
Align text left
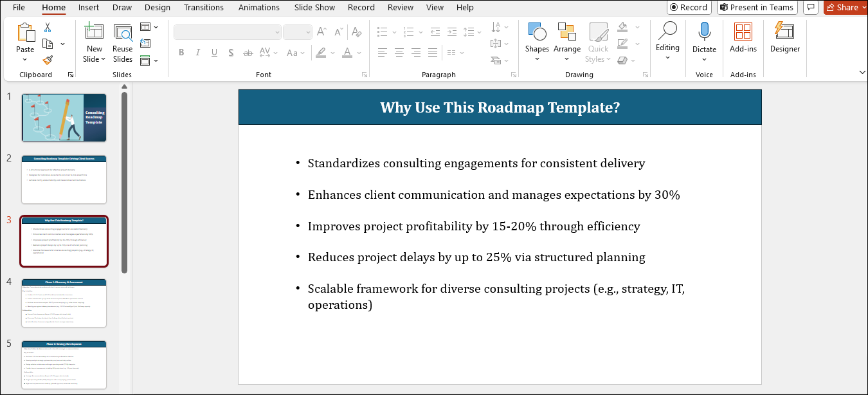tap(383, 52)
